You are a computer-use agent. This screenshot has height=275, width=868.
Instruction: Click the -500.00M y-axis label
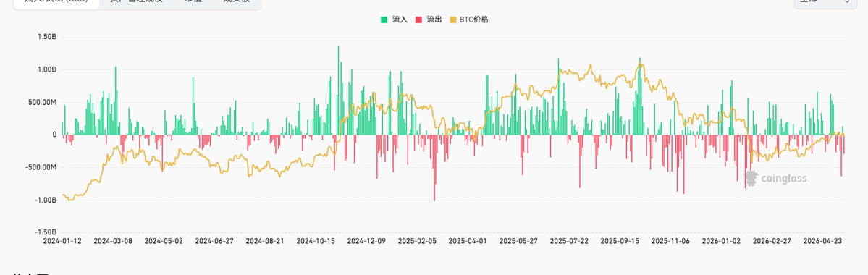coord(41,167)
